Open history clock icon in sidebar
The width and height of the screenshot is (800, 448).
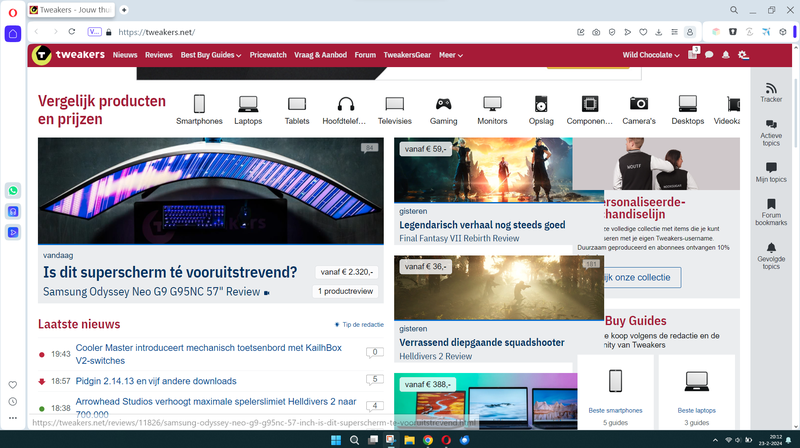(x=13, y=402)
